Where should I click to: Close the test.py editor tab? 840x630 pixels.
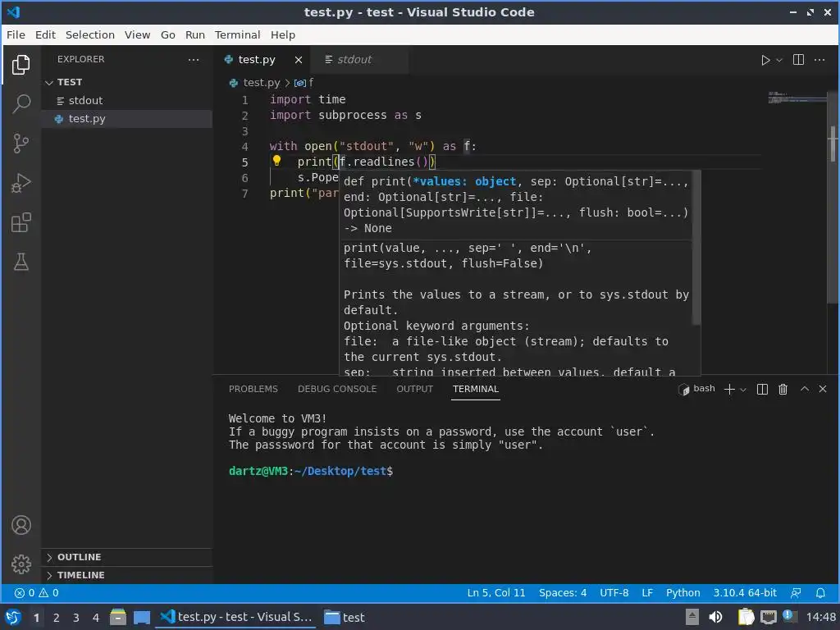coord(299,60)
